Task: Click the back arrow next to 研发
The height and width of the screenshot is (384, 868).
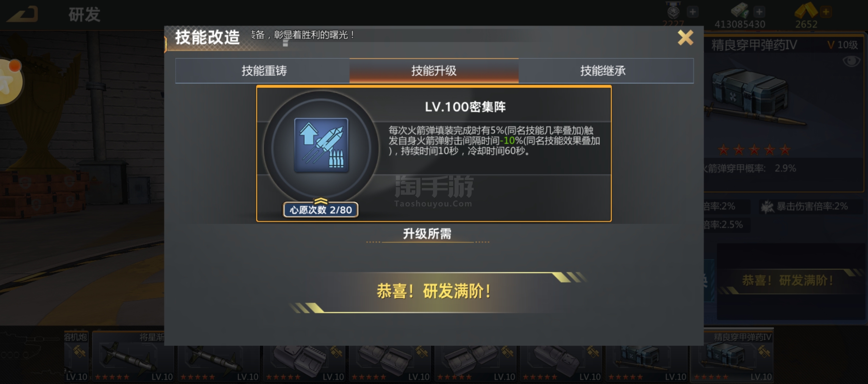Action: pos(22,13)
